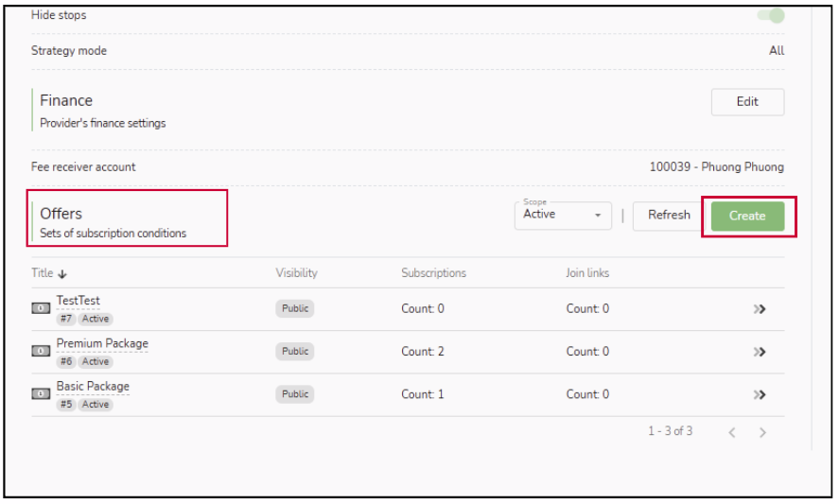Click the money icon beside TestTest offer
The height and width of the screenshot is (504, 839).
click(41, 308)
